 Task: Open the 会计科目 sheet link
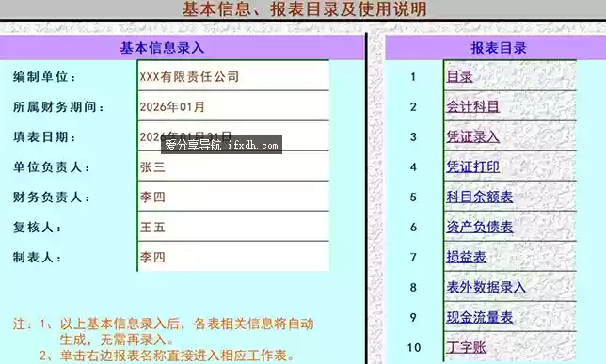(473, 106)
